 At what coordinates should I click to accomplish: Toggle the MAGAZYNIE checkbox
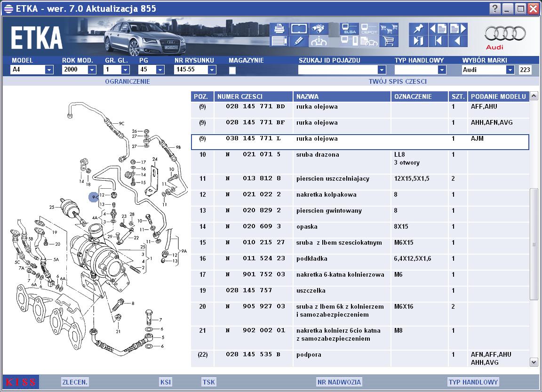pos(232,70)
